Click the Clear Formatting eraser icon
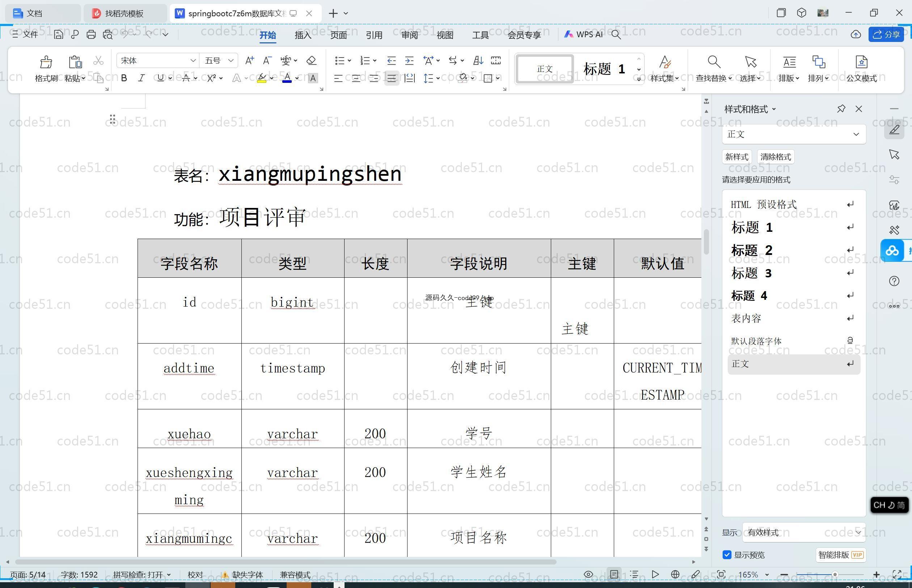Viewport: 912px width, 588px height. [311, 60]
